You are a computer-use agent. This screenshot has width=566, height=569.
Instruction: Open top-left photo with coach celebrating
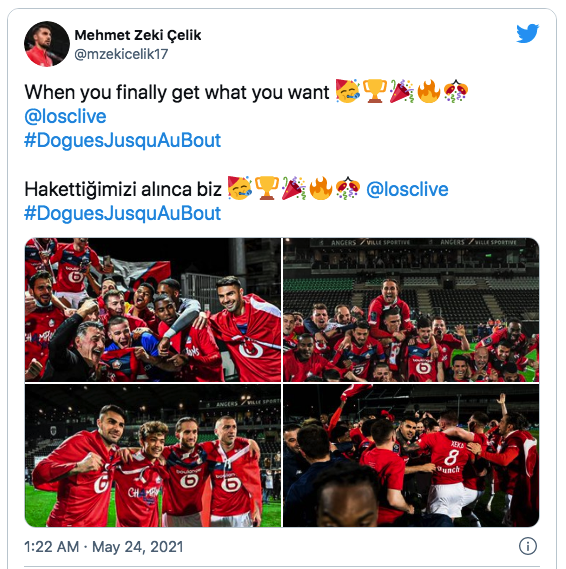tap(153, 310)
